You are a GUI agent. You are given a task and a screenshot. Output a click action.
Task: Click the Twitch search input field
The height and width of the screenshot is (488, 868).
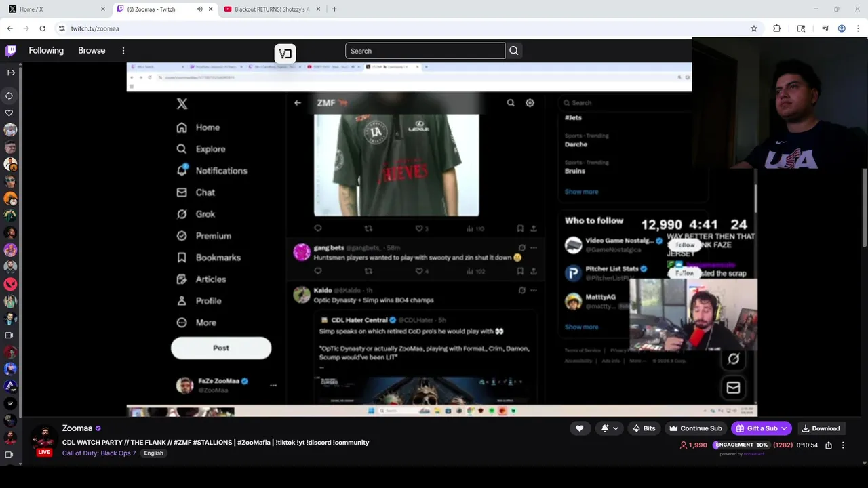(425, 51)
